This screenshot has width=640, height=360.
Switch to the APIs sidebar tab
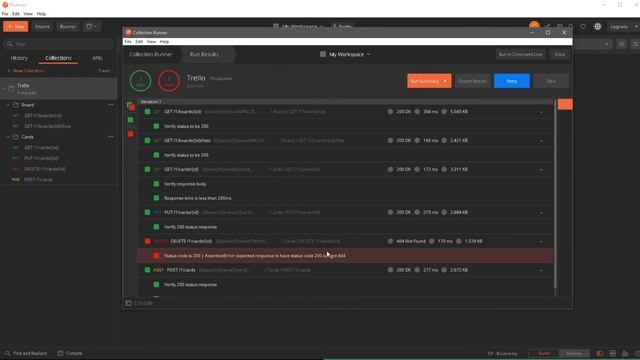coord(97,58)
